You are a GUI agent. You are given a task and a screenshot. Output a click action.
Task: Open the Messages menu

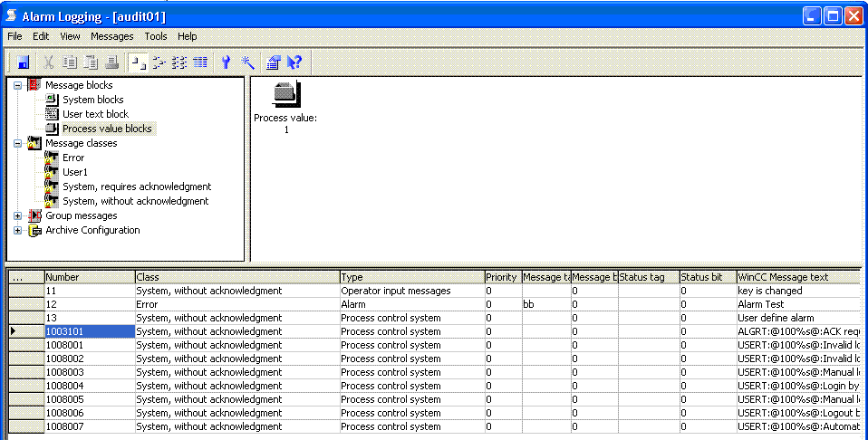tap(111, 36)
